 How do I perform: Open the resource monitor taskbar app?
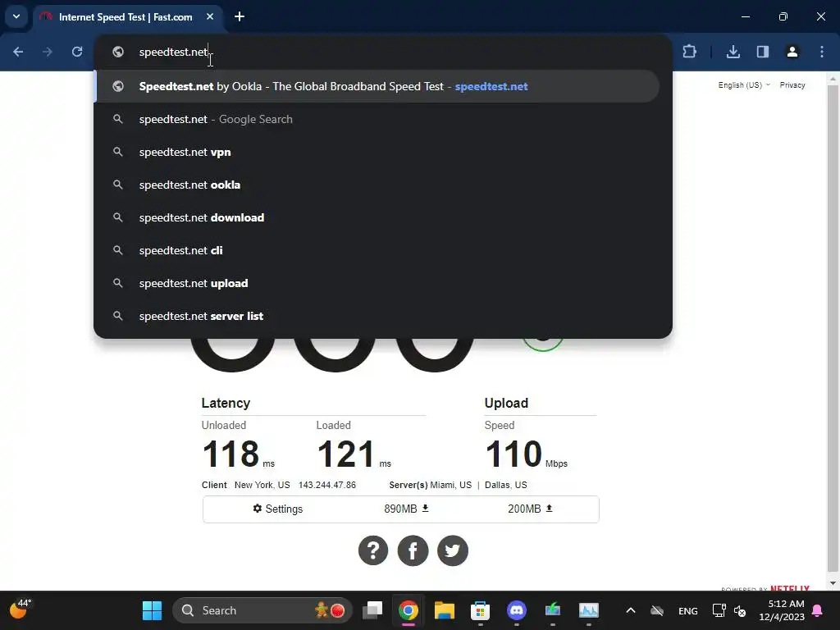pyautogui.click(x=589, y=610)
